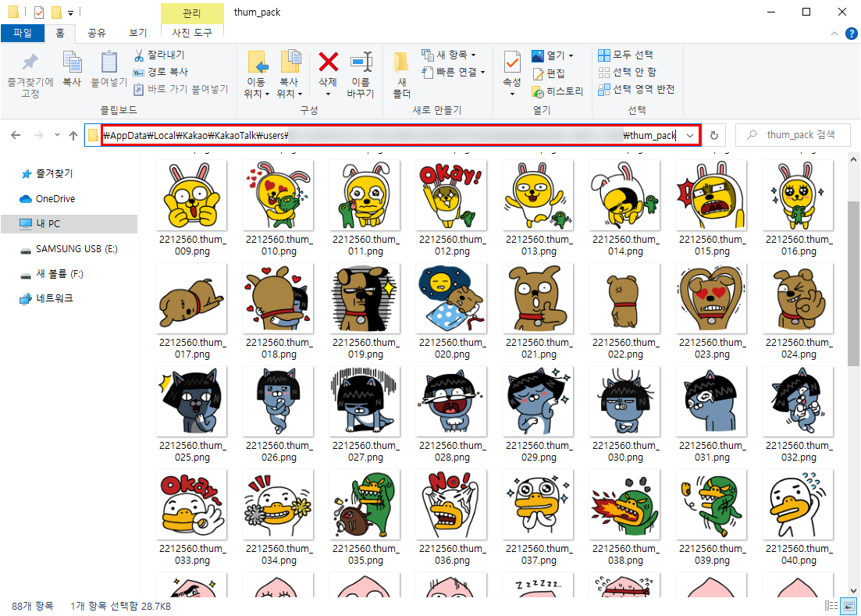The image size is (861, 616).
Task: Create a 새 폴더 new folder
Action: 401,75
